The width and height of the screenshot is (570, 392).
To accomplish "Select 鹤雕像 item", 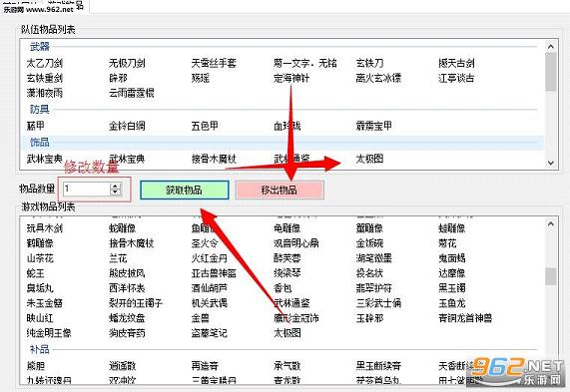I will (x=40, y=243).
